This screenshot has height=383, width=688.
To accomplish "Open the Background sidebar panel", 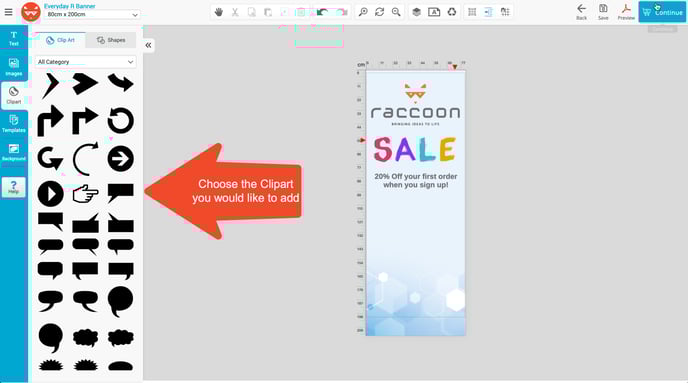I will 14,152.
